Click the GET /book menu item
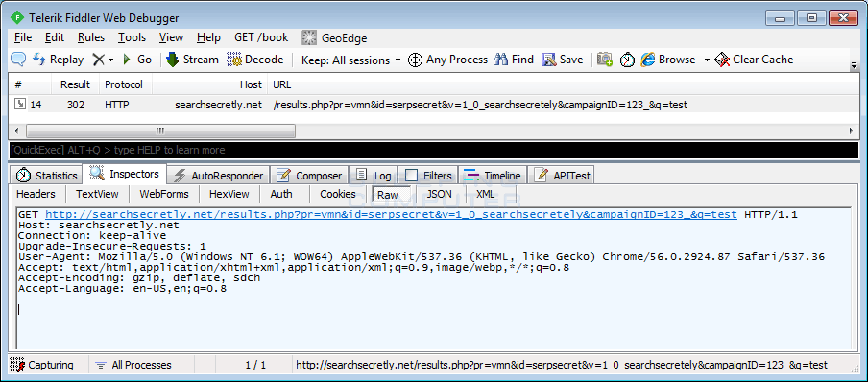Screen dimensions: 868x382 [261, 37]
